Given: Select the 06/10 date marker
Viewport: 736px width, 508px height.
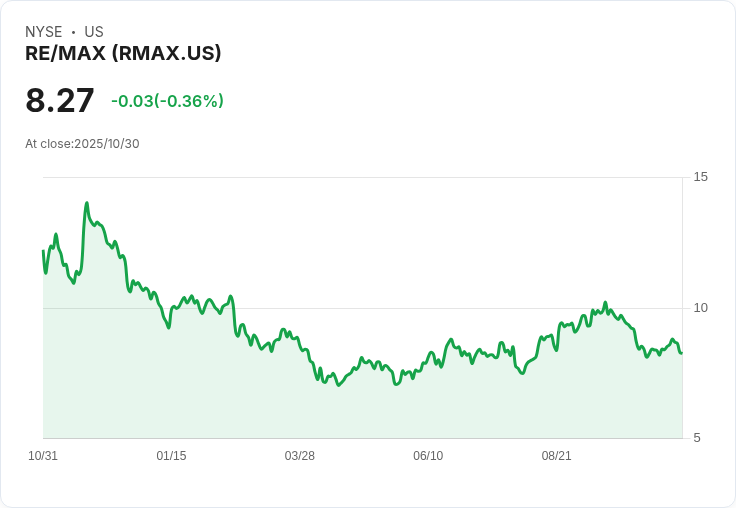Looking at the screenshot, I should coord(428,456).
